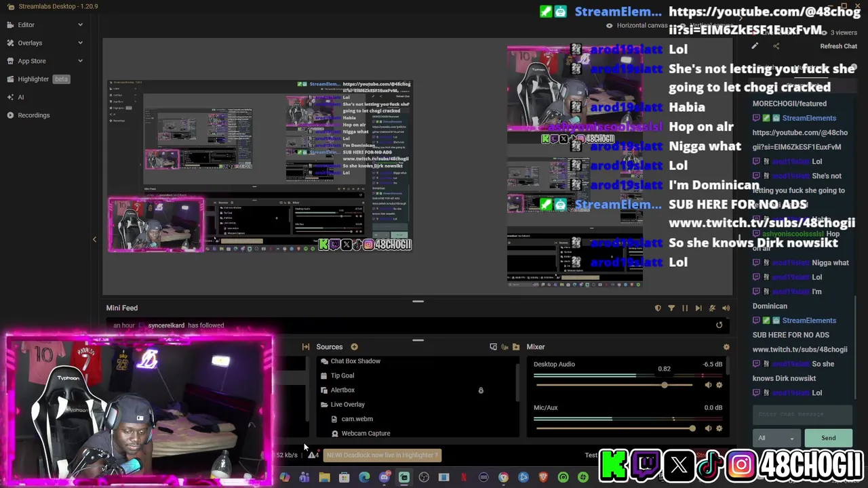Image resolution: width=868 pixels, height=488 pixels.
Task: Open Desktop Audio source settings gear
Action: 719,385
